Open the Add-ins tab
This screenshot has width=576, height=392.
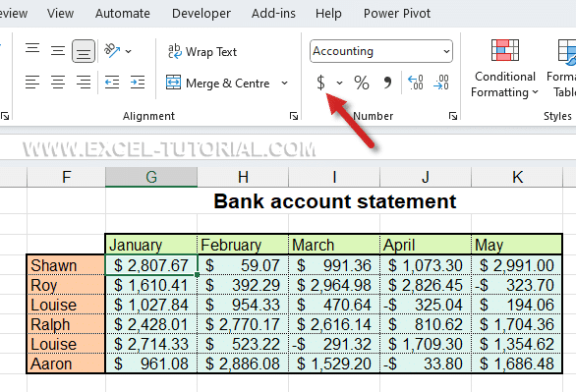(273, 14)
